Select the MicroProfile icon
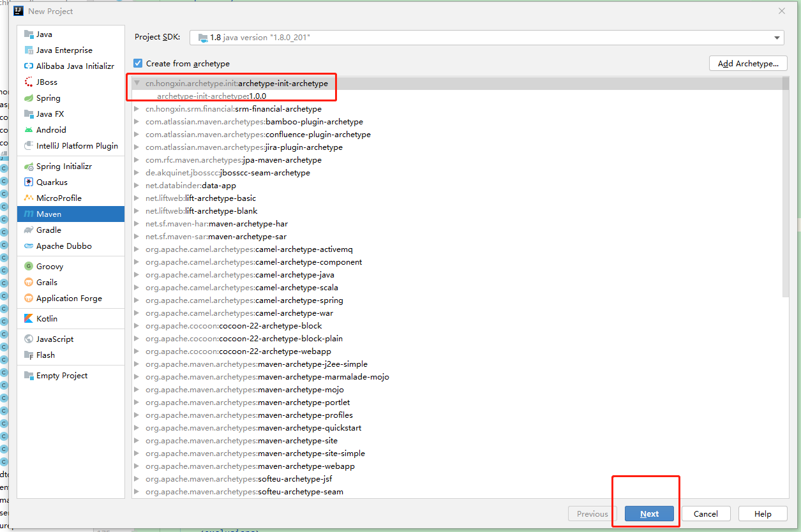Viewport: 801px width, 532px height. (28, 198)
